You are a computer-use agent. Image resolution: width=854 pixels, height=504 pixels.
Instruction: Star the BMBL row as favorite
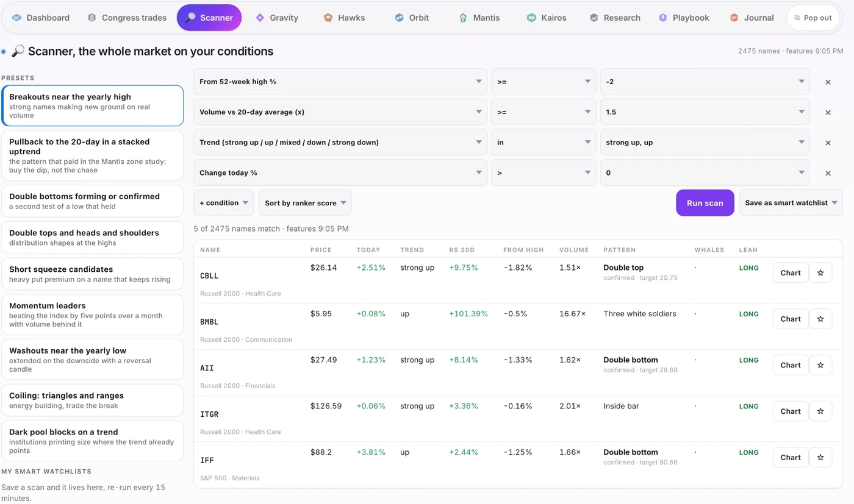(x=820, y=319)
